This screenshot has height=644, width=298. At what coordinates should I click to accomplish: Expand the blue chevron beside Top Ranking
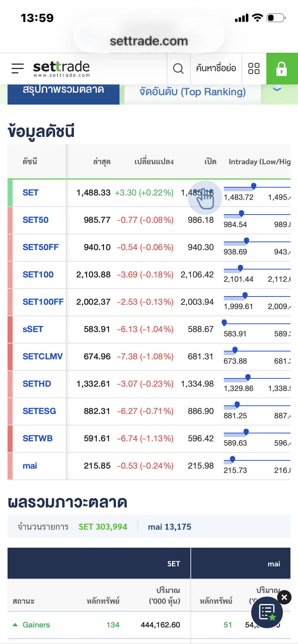coord(277,89)
